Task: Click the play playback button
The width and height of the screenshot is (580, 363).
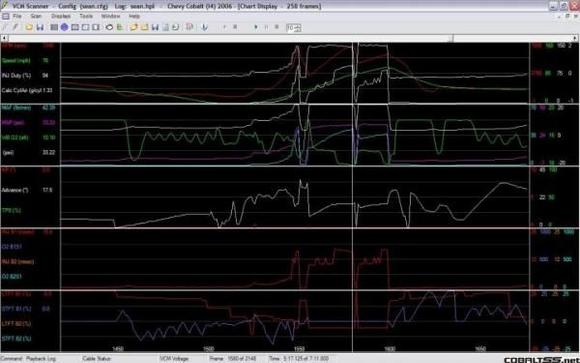Action: pos(256,27)
